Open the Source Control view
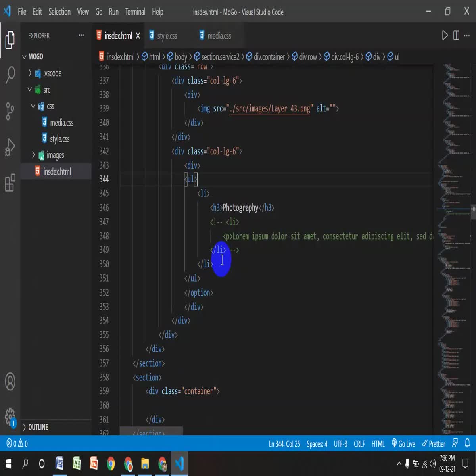Viewport: 476px width, 476px height. 10,111
